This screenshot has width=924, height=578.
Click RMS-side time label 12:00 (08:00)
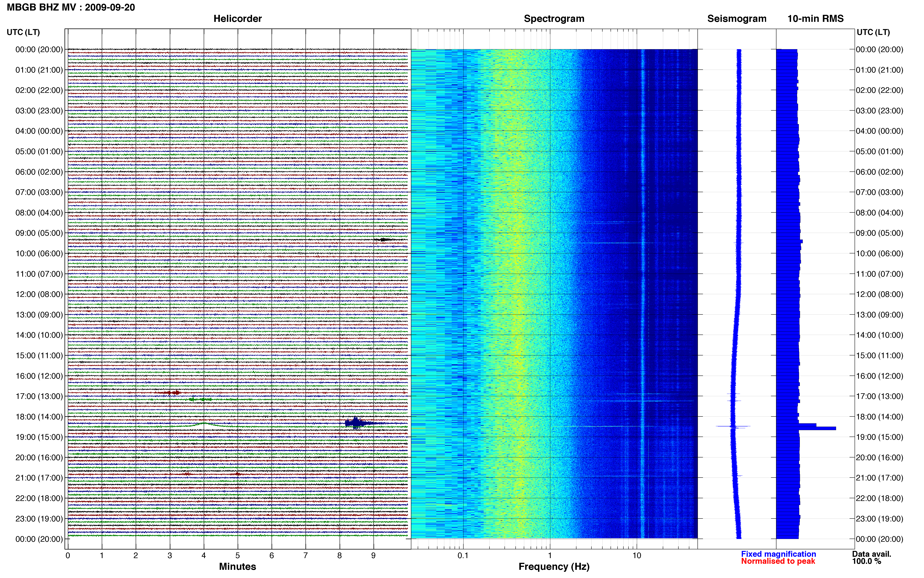coord(879,294)
